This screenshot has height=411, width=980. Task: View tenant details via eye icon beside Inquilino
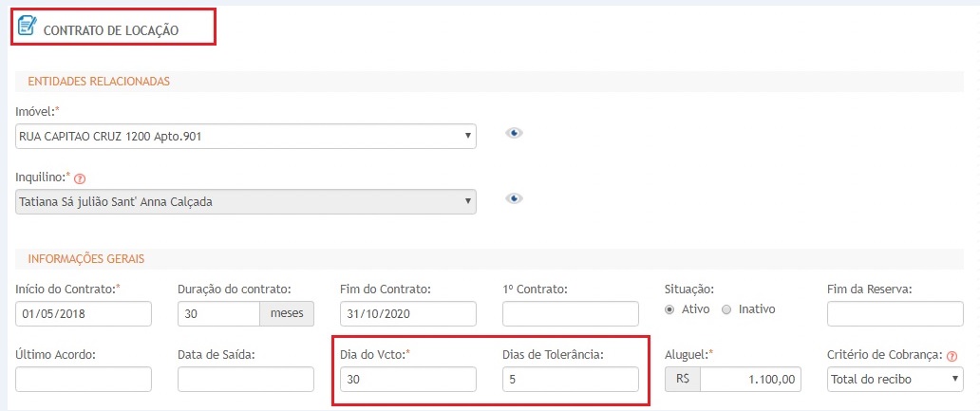pos(514,198)
